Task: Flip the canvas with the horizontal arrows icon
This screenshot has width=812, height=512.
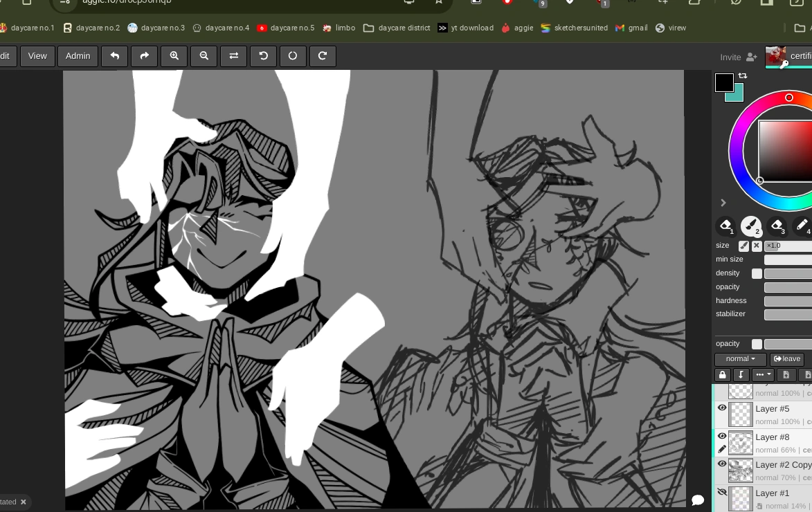Action: (x=233, y=56)
